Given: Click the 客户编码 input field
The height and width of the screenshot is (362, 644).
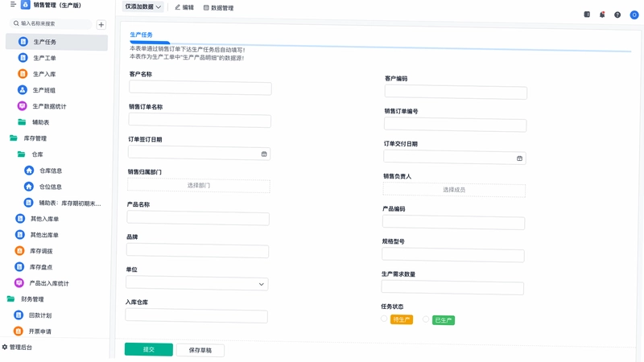Looking at the screenshot, I should (x=456, y=93).
